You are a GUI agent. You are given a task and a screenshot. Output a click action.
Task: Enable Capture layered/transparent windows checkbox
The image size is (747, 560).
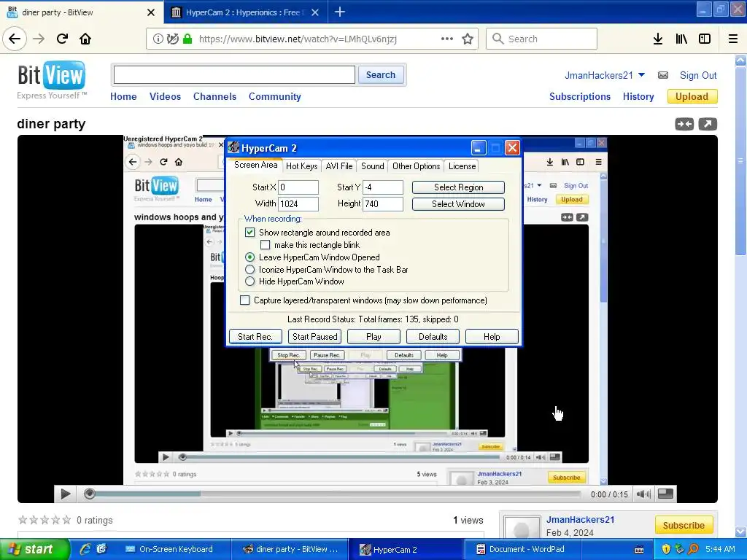[x=245, y=300]
